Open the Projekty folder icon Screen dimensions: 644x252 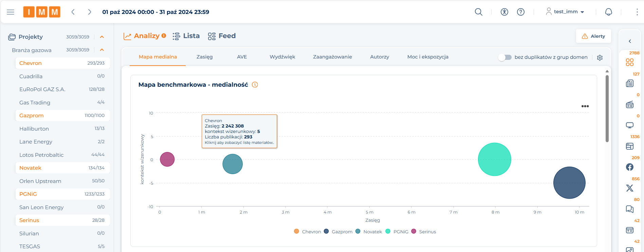point(12,37)
